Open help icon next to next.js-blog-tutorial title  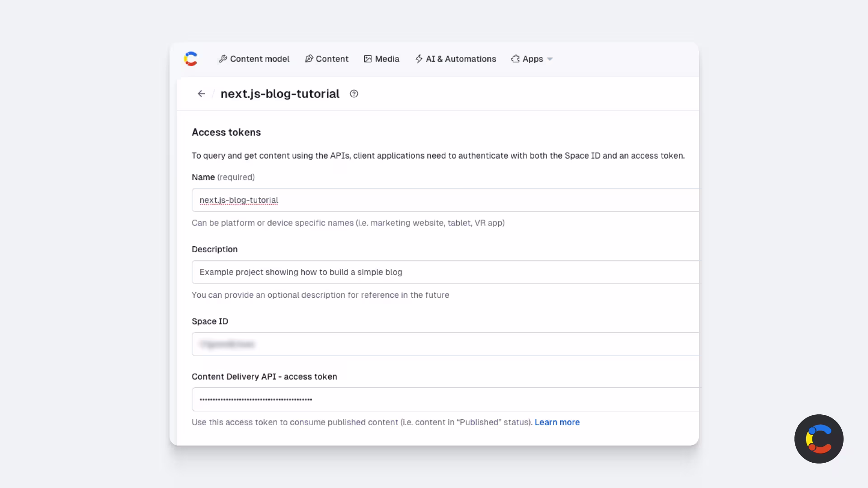pyautogui.click(x=354, y=94)
